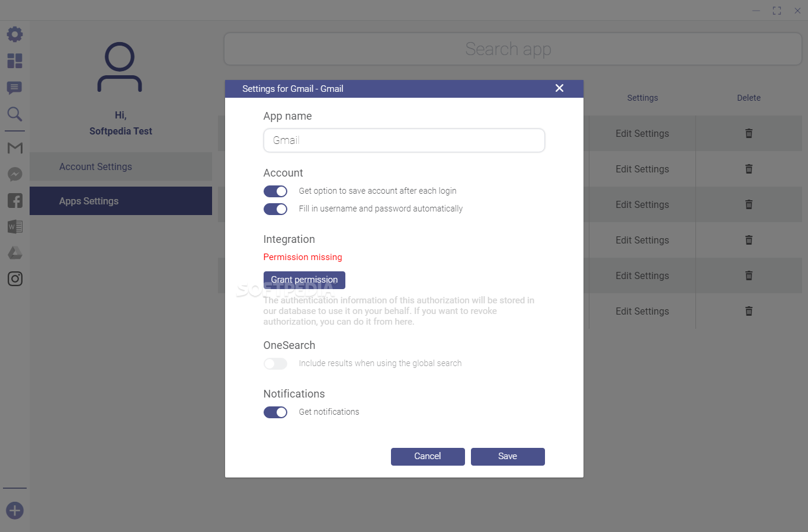Toggle save account after each login

tap(275, 191)
